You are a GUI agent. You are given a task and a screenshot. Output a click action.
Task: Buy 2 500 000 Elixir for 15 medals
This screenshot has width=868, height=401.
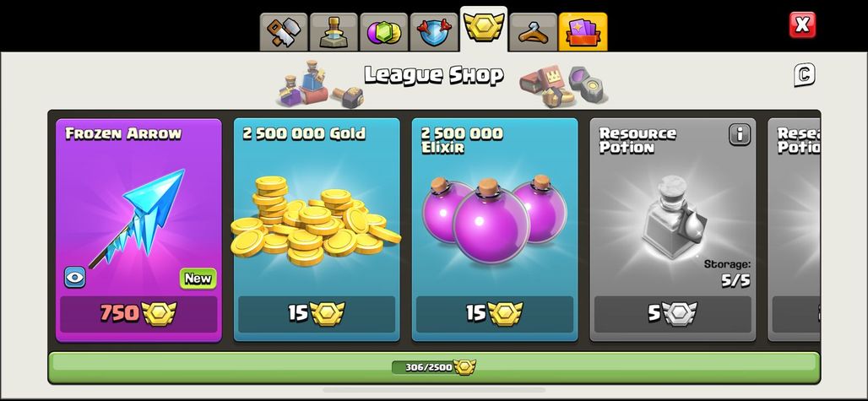(x=494, y=313)
